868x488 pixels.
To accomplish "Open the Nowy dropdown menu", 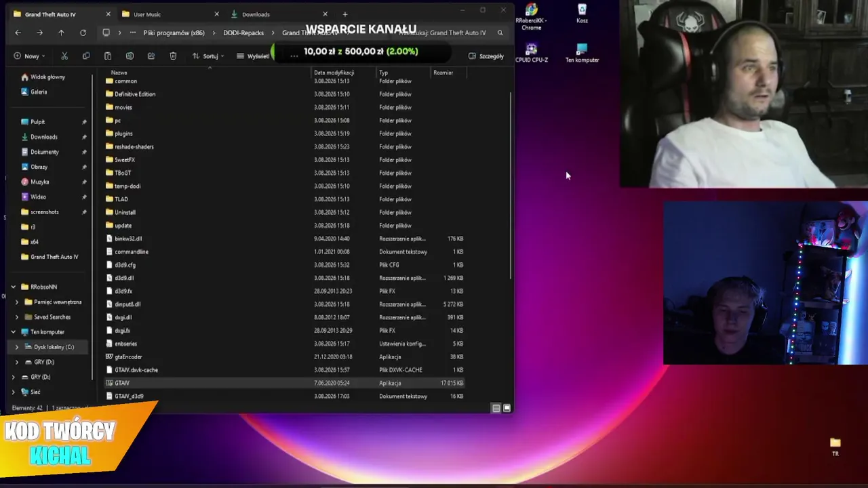I will coord(29,56).
